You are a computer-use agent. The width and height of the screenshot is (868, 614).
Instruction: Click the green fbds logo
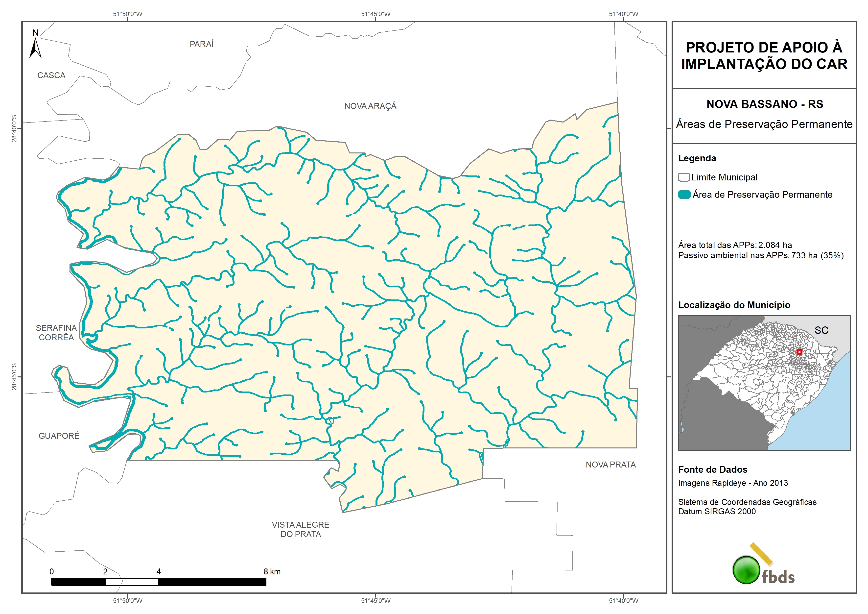pyautogui.click(x=746, y=570)
